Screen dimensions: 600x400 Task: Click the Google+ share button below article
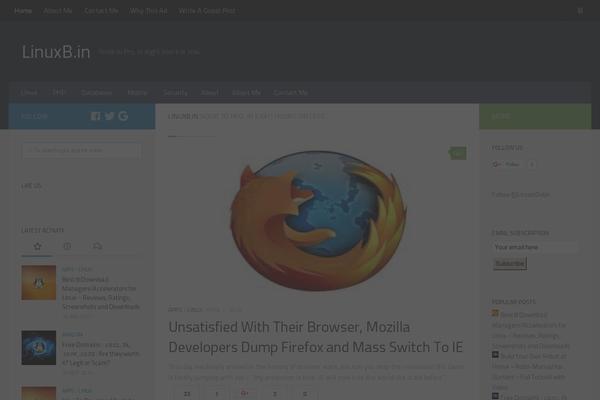245,393
